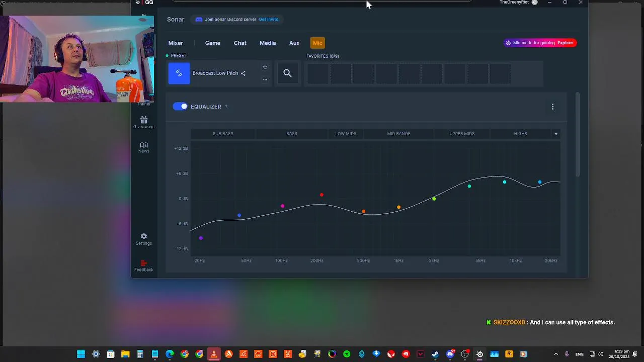Open Windows Settings gear on the taskbar

click(x=96, y=354)
